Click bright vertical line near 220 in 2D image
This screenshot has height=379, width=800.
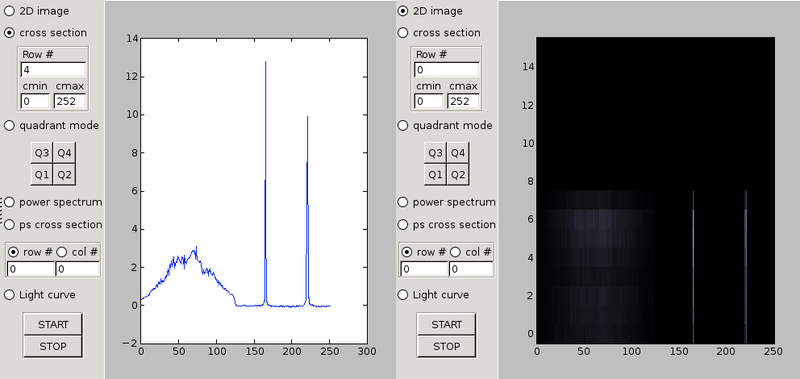(x=746, y=266)
